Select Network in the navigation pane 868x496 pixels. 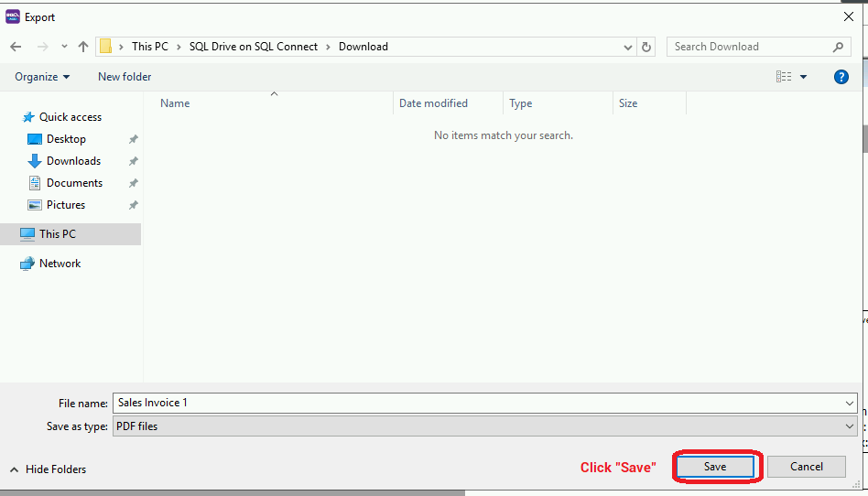tap(50, 264)
